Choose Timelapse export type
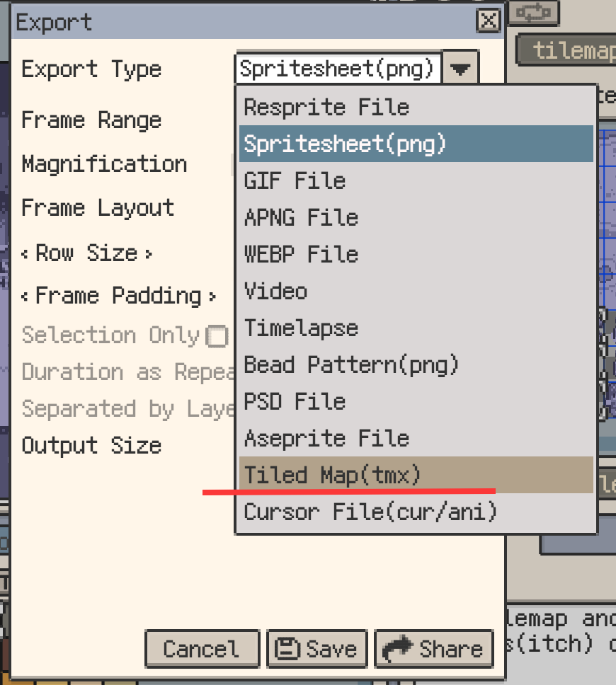The image size is (616, 685). (x=416, y=328)
